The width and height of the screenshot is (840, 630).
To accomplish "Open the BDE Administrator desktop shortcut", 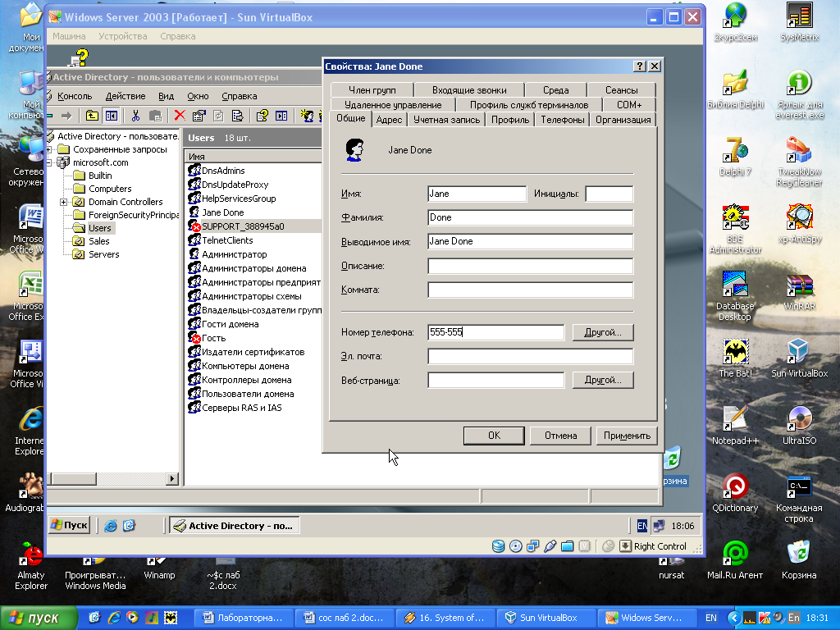I will pyautogui.click(x=735, y=229).
